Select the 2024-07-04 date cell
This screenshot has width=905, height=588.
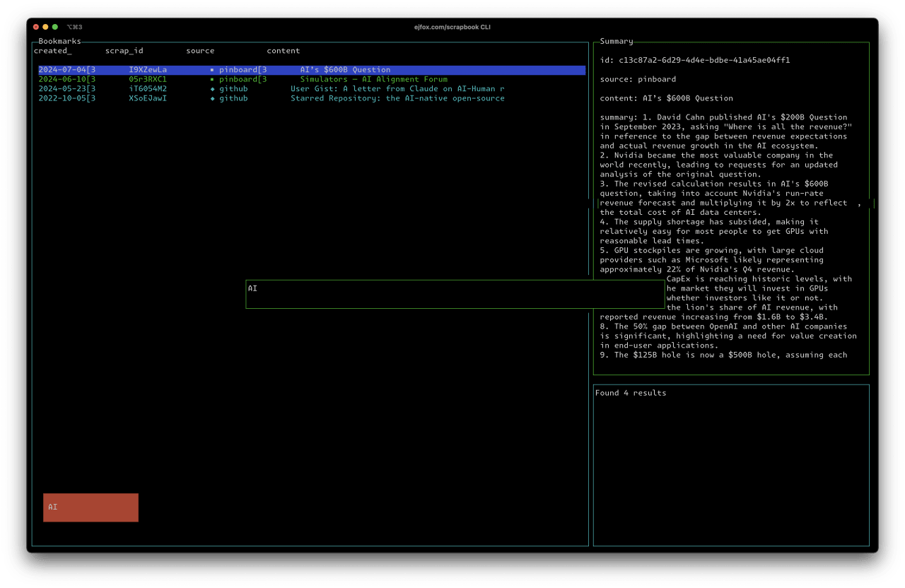point(67,70)
